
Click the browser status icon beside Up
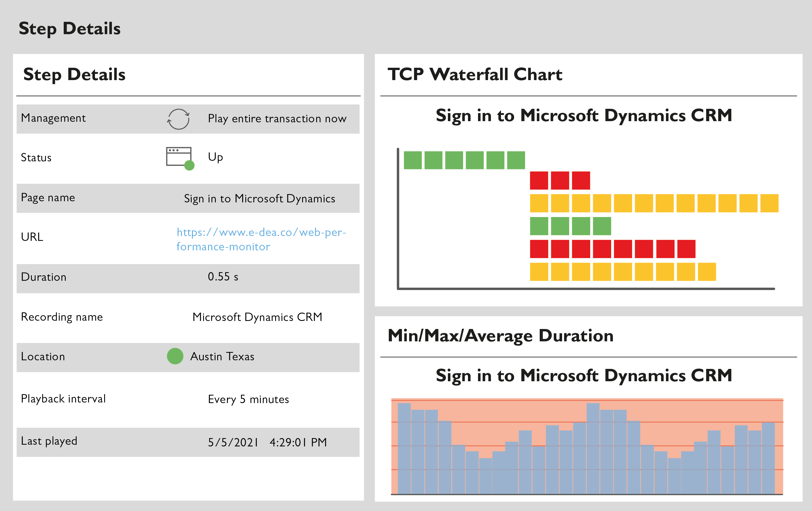pos(180,158)
